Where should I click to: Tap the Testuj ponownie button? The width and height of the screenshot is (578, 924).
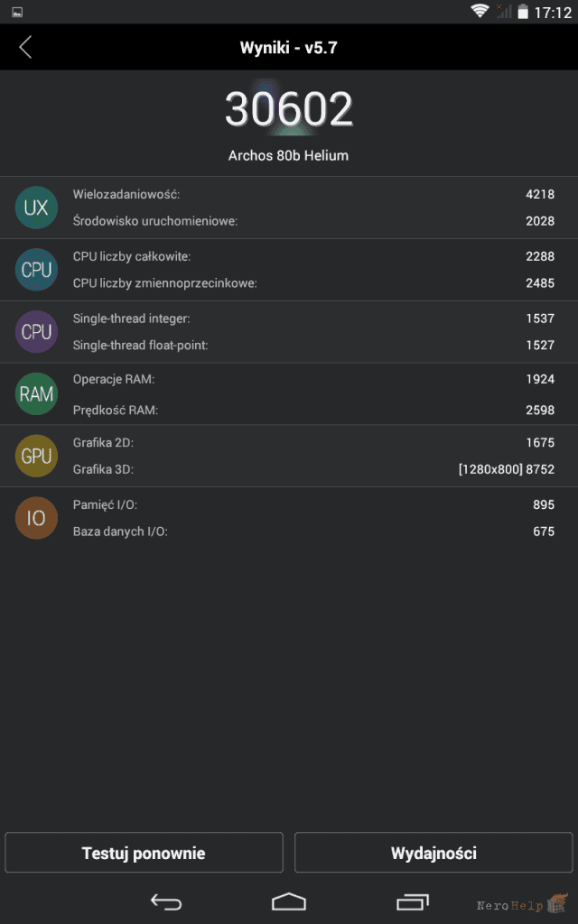click(x=144, y=852)
